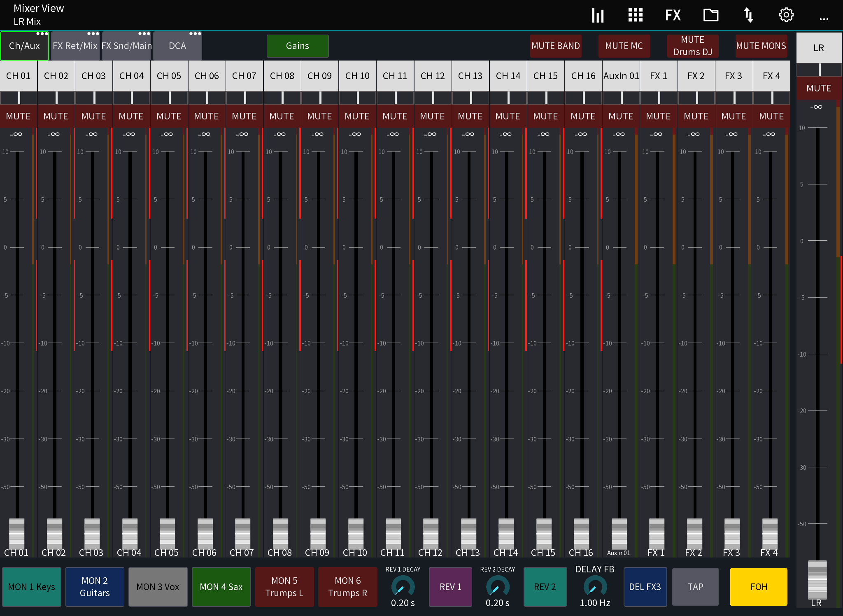The height and width of the screenshot is (616, 843).
Task: Open the Gains view
Action: click(x=297, y=46)
